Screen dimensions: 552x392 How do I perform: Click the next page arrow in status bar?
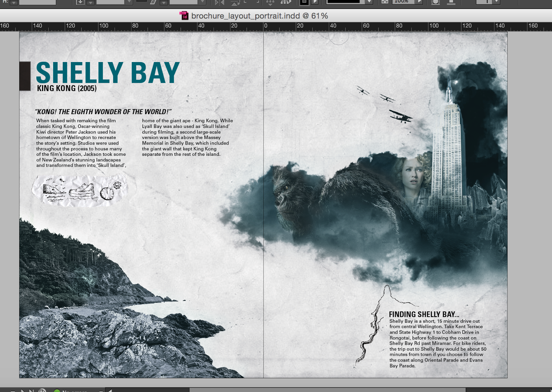click(x=23, y=391)
